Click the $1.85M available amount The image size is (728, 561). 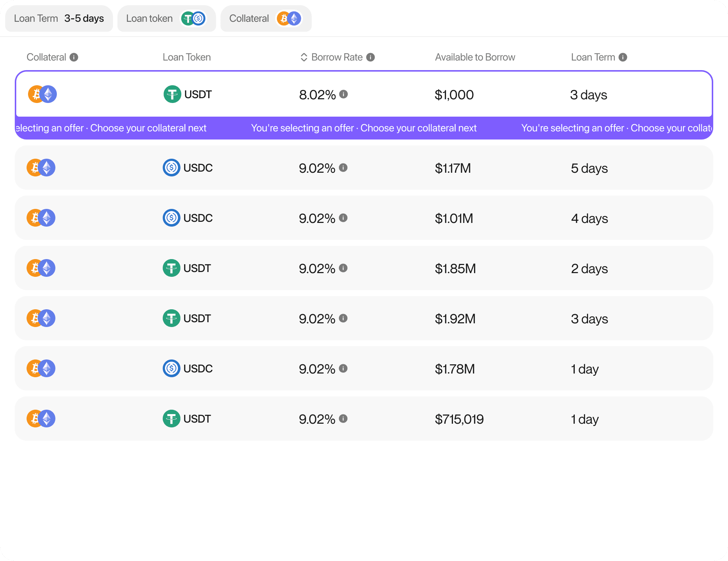click(x=455, y=269)
